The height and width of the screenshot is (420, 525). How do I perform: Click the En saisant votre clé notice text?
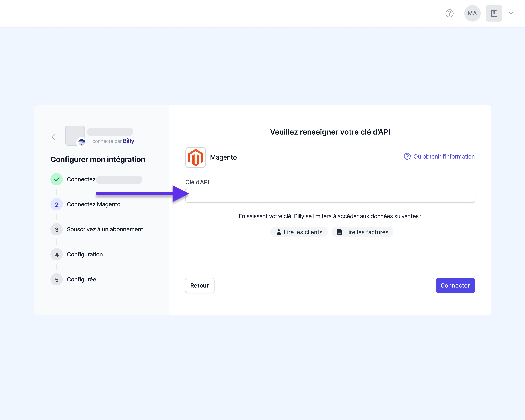(330, 216)
